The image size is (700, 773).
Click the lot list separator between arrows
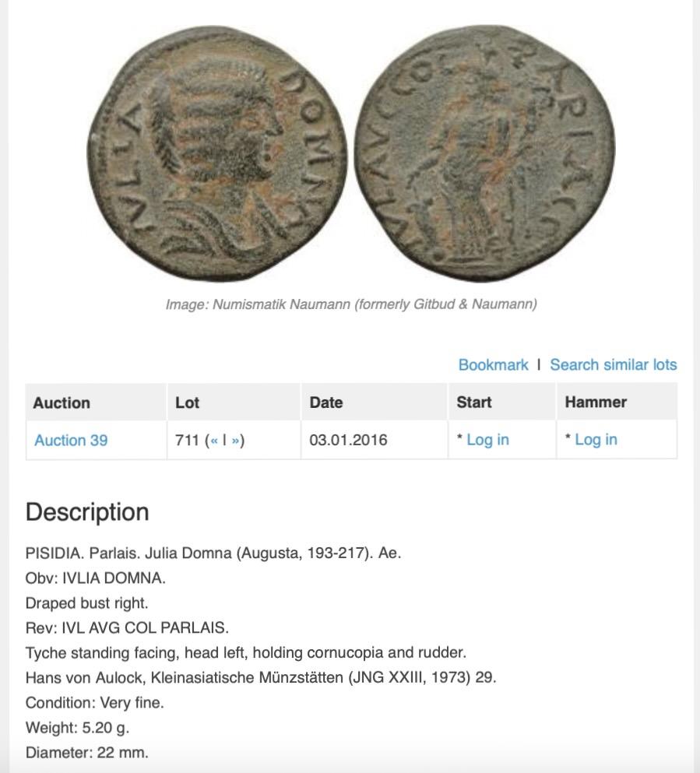225,440
